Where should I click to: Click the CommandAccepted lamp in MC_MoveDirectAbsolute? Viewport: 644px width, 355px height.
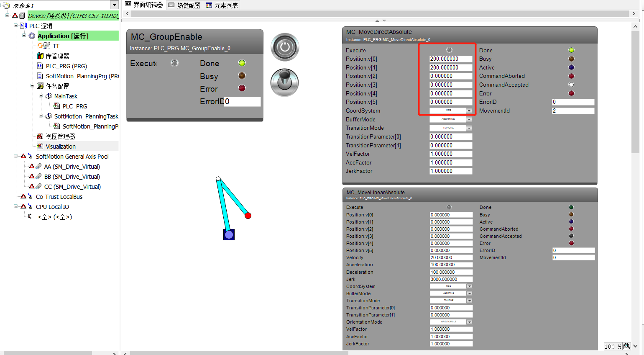tap(571, 85)
